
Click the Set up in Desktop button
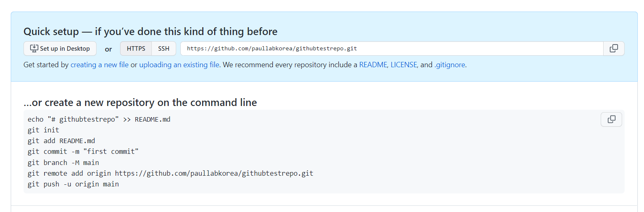(x=60, y=48)
